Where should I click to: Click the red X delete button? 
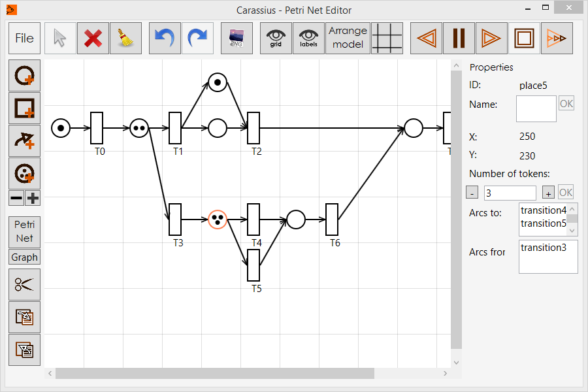tap(93, 39)
